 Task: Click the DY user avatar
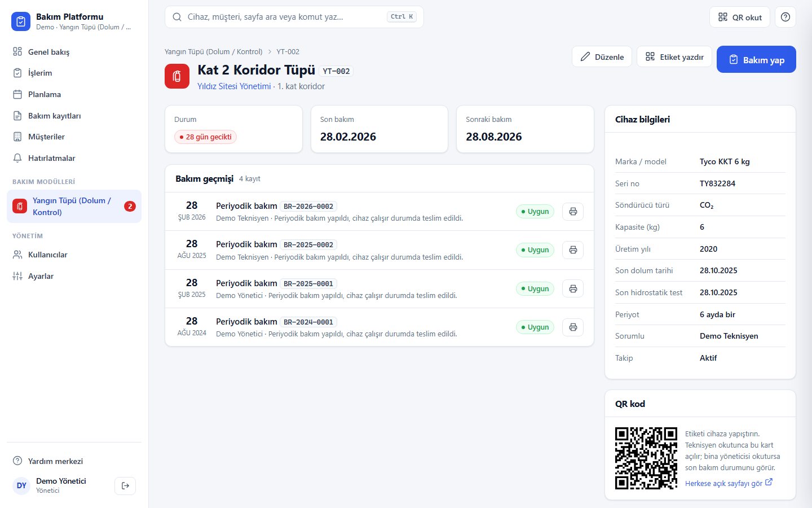coord(21,485)
